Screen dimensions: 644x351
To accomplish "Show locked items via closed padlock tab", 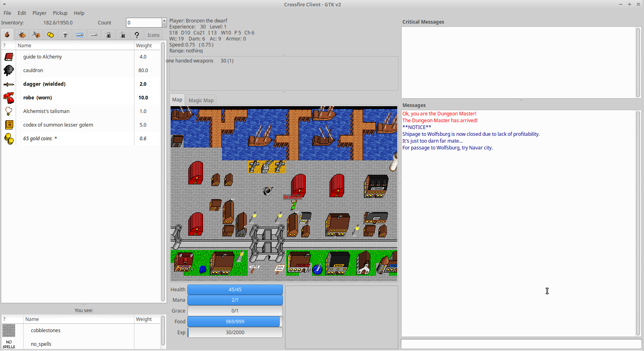I will (108, 35).
